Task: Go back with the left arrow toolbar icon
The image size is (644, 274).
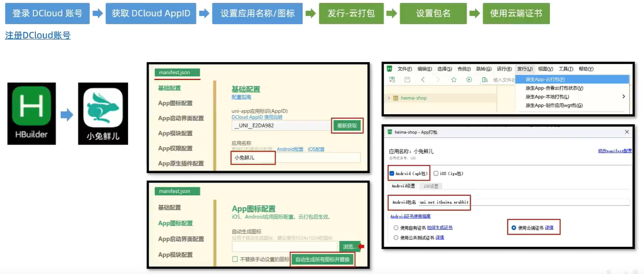Action: (x=423, y=80)
